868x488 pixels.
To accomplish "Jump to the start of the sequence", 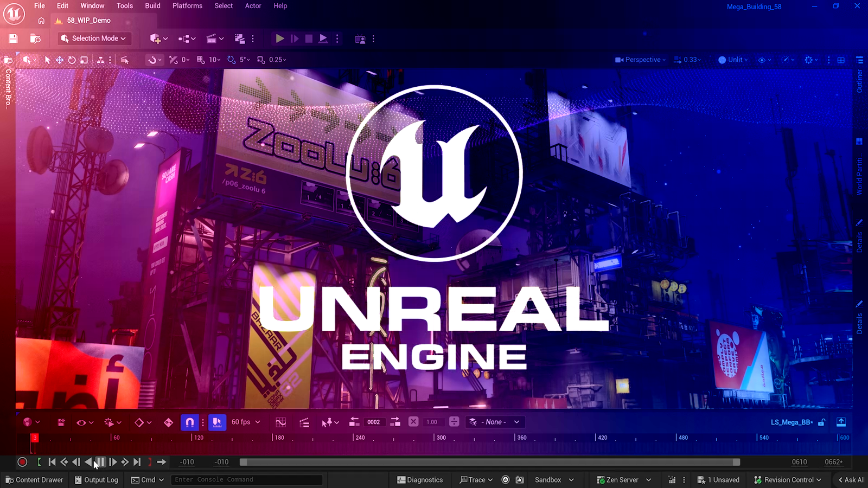I will [52, 462].
